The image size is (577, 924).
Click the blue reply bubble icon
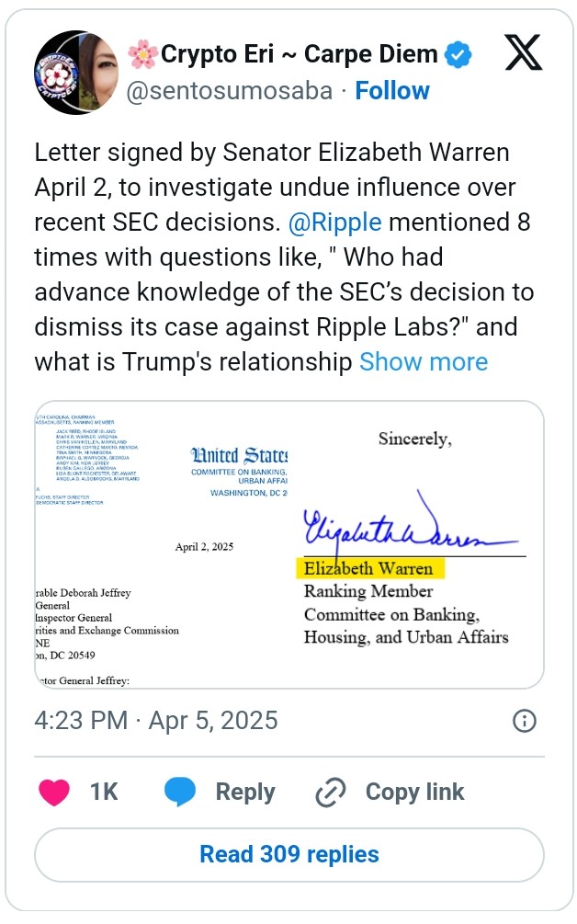(x=180, y=792)
